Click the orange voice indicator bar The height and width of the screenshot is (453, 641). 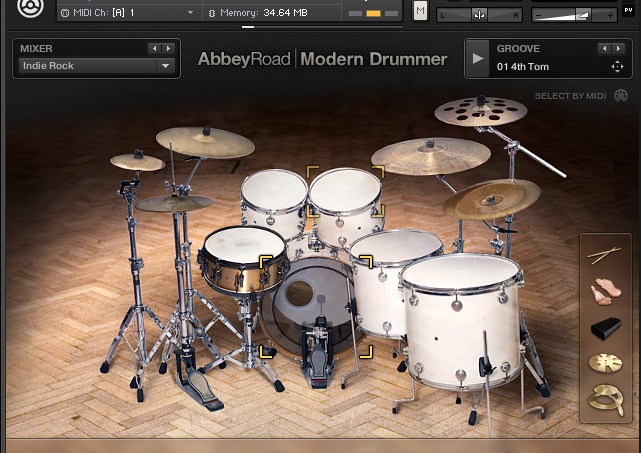pyautogui.click(x=373, y=13)
